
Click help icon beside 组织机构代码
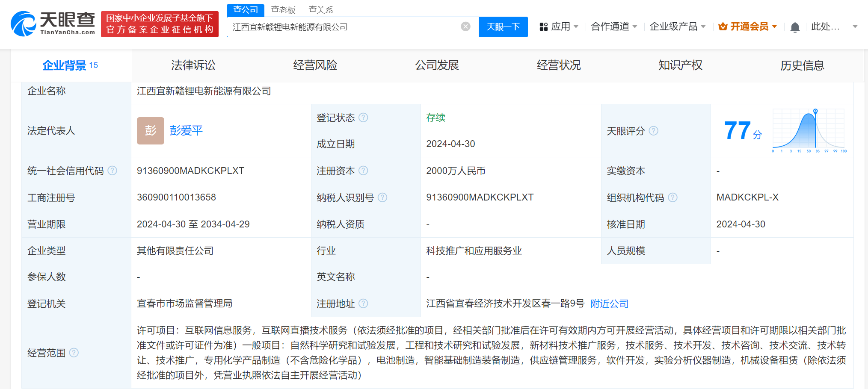tap(672, 197)
